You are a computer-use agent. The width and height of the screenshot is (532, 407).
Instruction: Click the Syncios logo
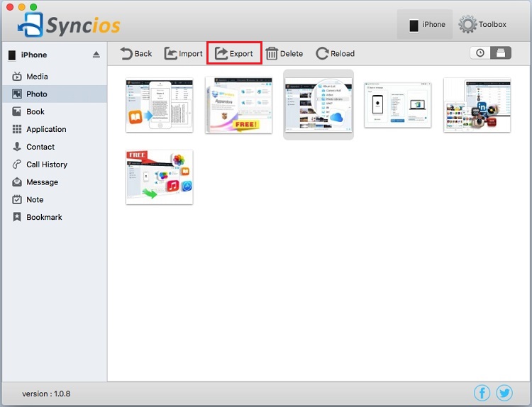click(x=70, y=25)
